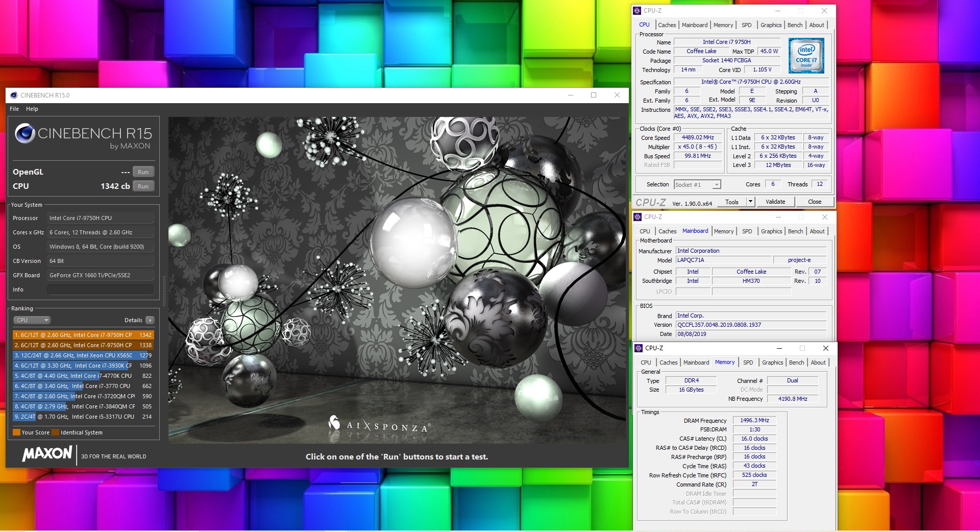
Task: Click the mainboard model value LAPQC71A
Action: [x=724, y=260]
